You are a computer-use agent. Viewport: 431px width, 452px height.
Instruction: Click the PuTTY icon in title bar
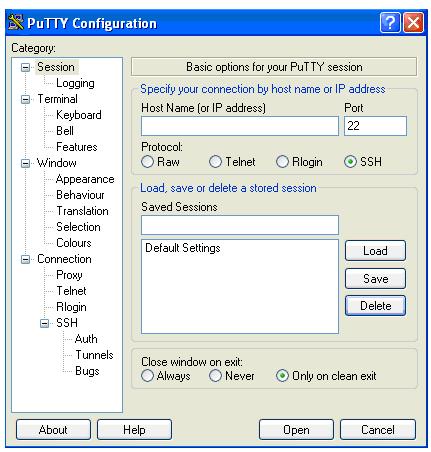click(x=16, y=23)
